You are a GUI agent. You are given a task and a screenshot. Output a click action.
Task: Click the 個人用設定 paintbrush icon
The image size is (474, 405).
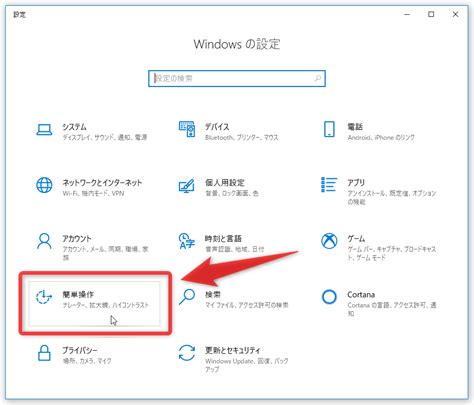[x=187, y=185]
